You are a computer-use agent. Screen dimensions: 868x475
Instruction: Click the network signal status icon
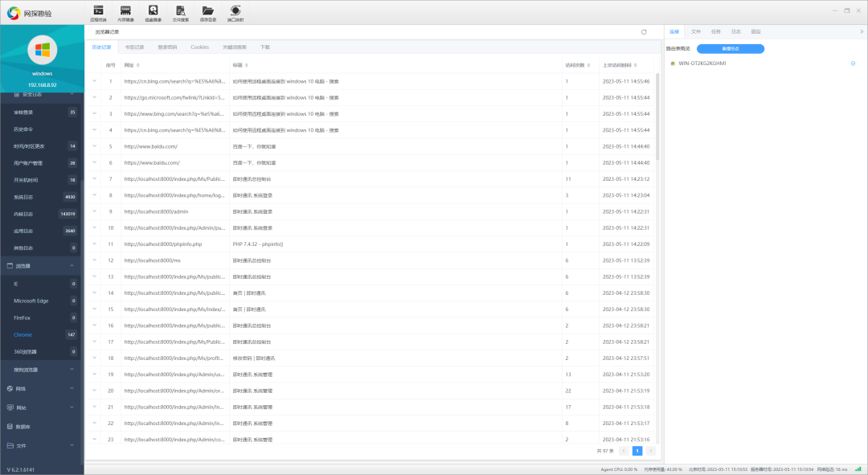coord(858,469)
